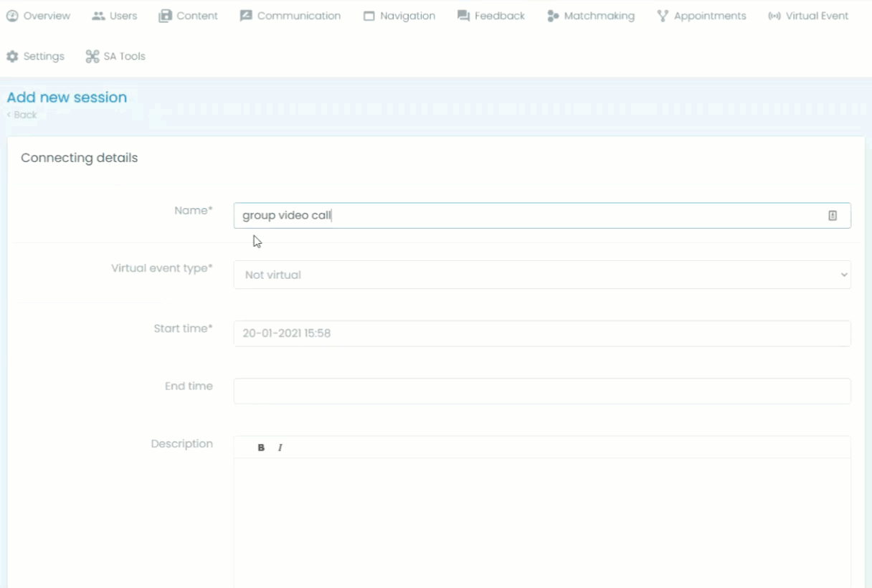Viewport: 872px width, 588px height.
Task: Click the Virtual Event broadcast icon
Action: pyautogui.click(x=774, y=16)
